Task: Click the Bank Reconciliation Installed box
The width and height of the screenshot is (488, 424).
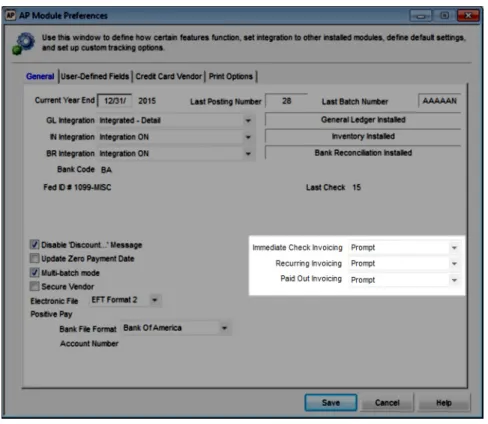Action: [363, 153]
